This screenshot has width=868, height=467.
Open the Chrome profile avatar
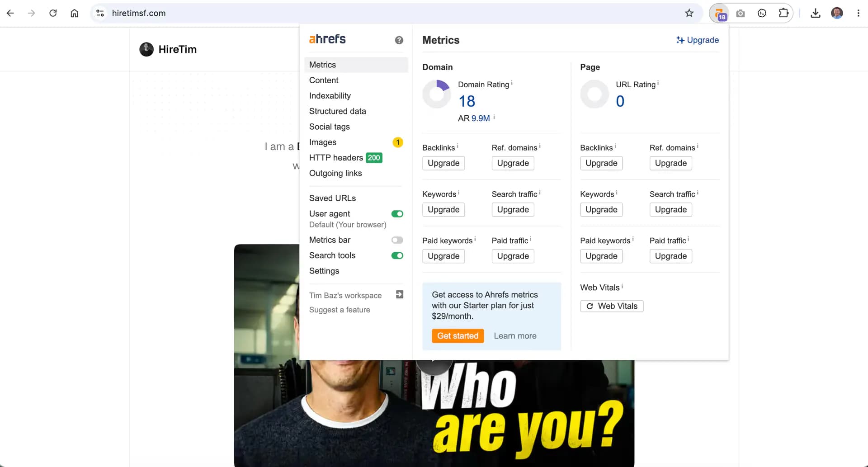837,13
